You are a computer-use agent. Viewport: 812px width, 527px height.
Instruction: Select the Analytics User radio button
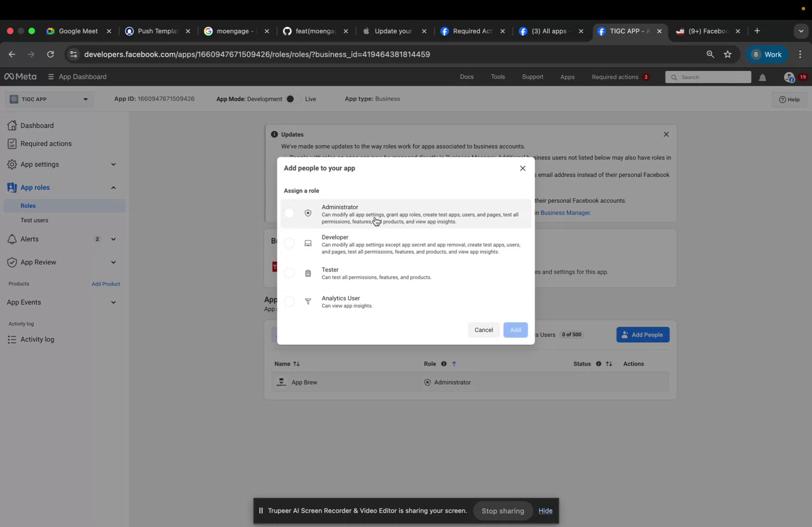click(289, 302)
